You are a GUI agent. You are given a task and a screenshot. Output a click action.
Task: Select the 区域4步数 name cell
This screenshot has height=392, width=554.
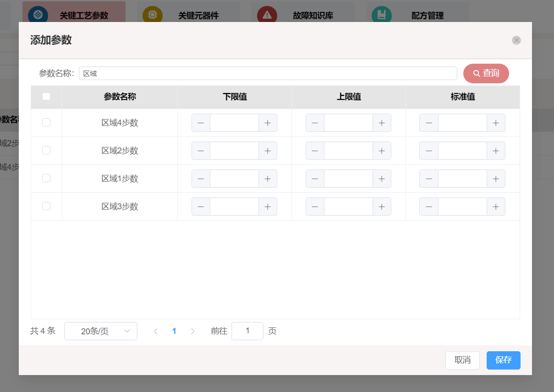click(x=120, y=123)
